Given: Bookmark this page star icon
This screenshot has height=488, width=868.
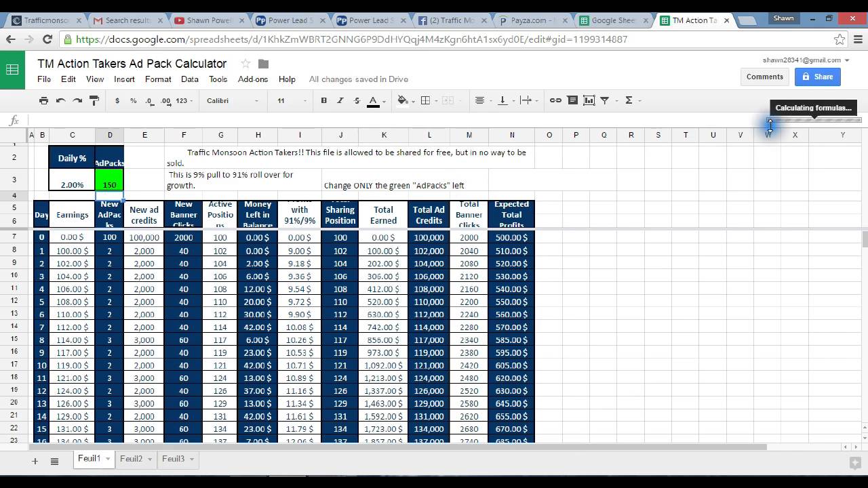Looking at the screenshot, I should tap(840, 39).
